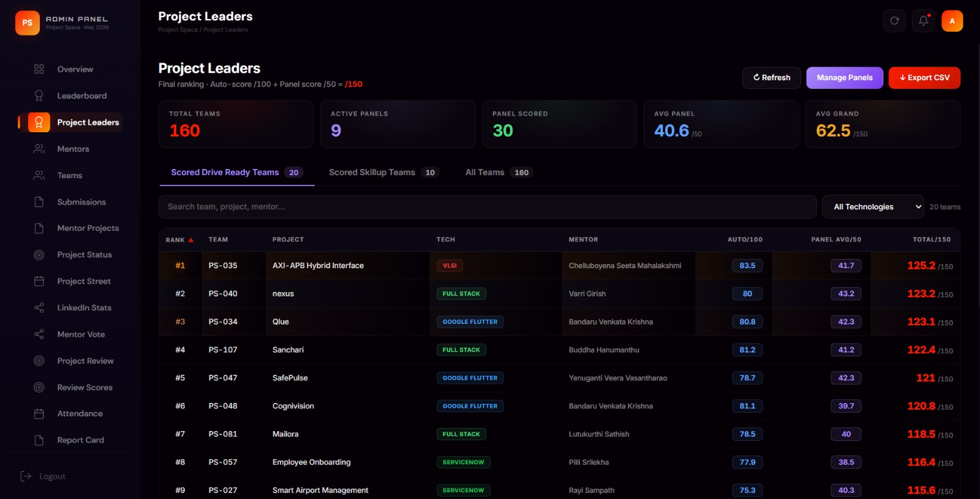Click the PS logo in the sidebar
Viewport: 980px width, 499px height.
[28, 23]
